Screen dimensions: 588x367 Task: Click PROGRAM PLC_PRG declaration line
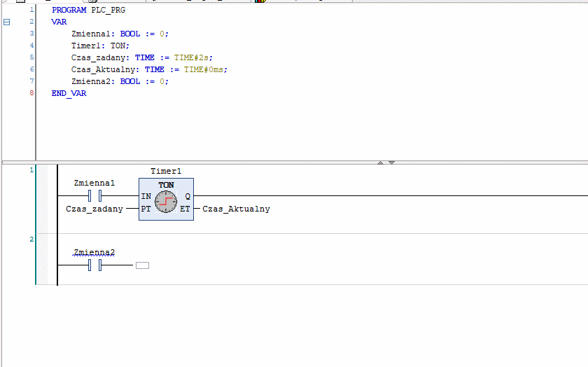(x=88, y=10)
